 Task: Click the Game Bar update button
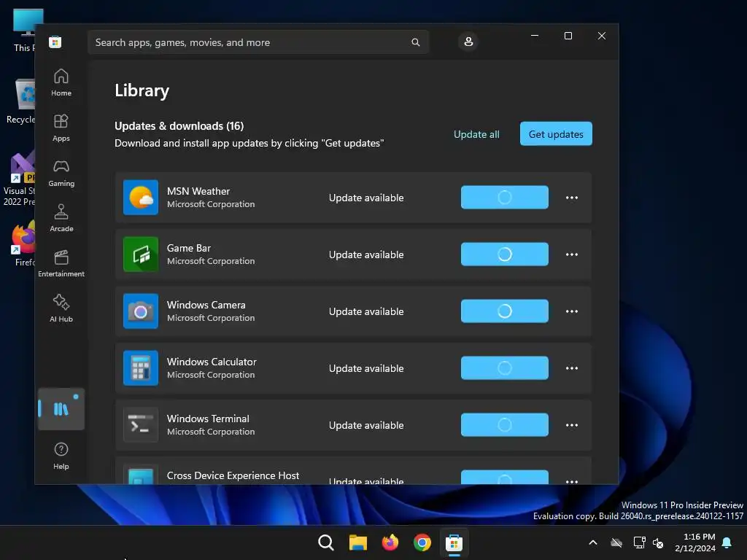point(505,254)
